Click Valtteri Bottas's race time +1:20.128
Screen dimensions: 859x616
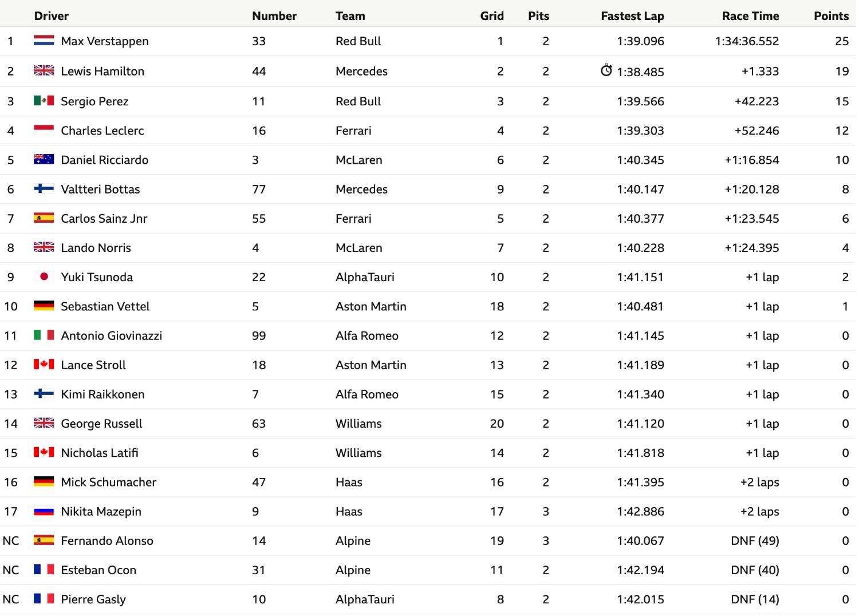pos(752,189)
